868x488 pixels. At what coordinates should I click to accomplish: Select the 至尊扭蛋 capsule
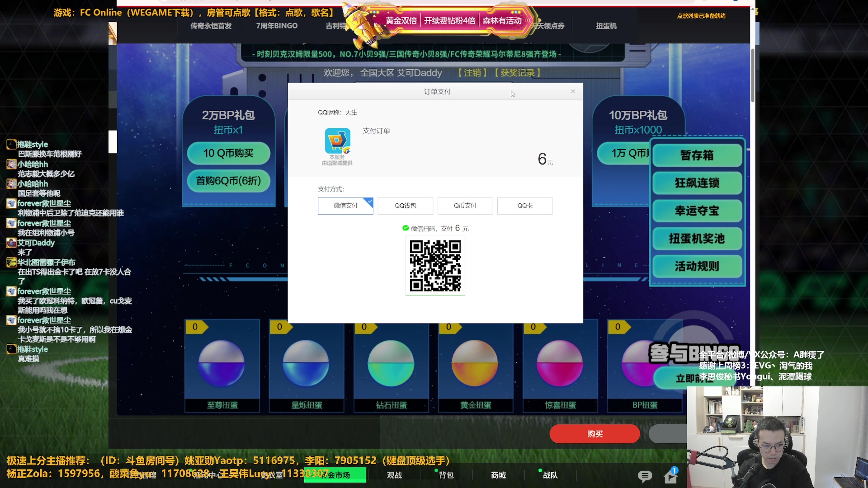222,366
